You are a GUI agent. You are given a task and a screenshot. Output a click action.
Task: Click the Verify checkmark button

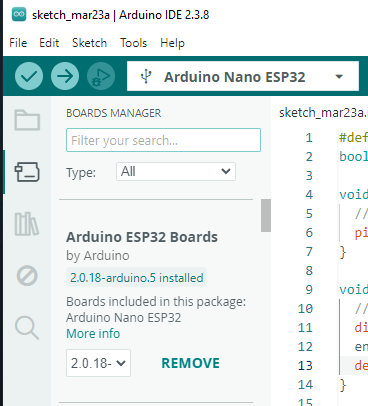pyautogui.click(x=29, y=76)
